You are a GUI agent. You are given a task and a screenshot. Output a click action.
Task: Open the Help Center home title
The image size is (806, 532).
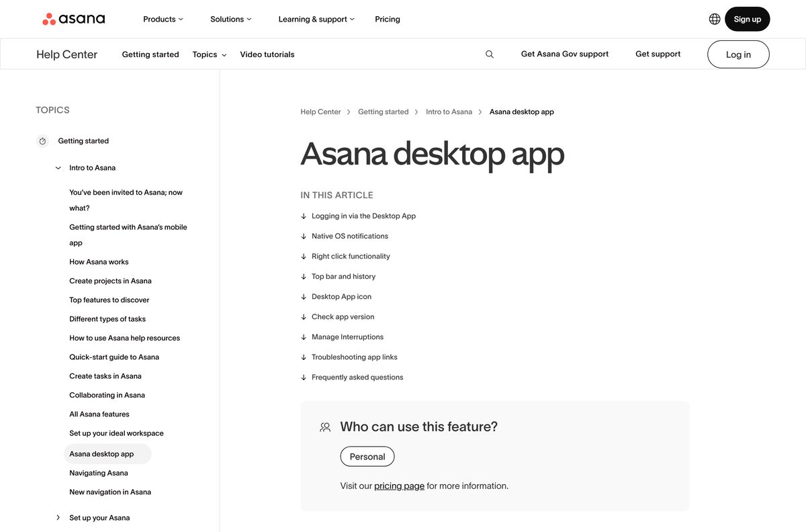tap(66, 54)
